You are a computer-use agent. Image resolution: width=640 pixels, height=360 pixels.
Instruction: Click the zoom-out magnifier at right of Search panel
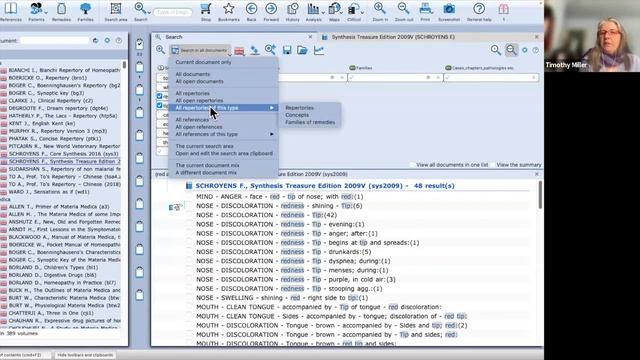511,50
